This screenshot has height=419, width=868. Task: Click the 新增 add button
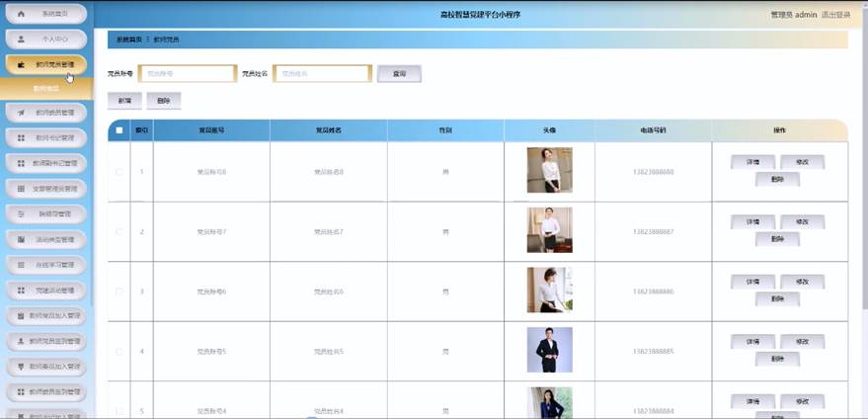tap(124, 101)
